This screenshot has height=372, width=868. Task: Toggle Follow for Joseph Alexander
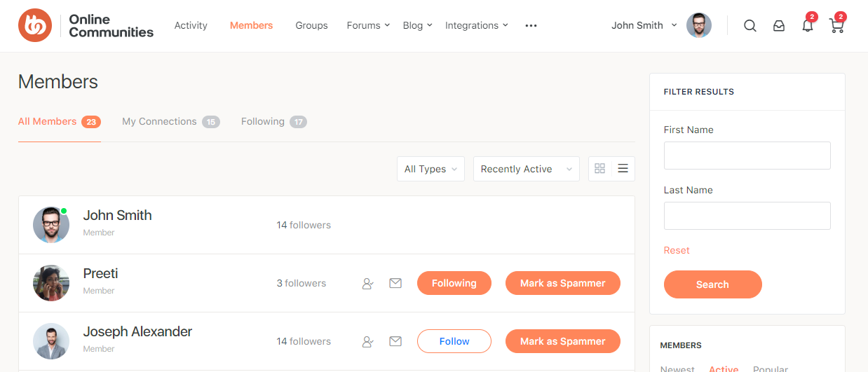(x=454, y=341)
